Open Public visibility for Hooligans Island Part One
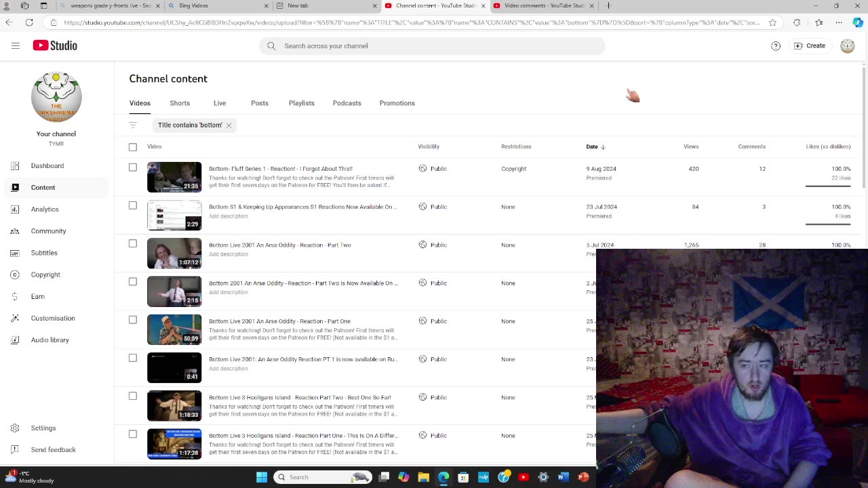868x488 pixels. click(x=433, y=435)
